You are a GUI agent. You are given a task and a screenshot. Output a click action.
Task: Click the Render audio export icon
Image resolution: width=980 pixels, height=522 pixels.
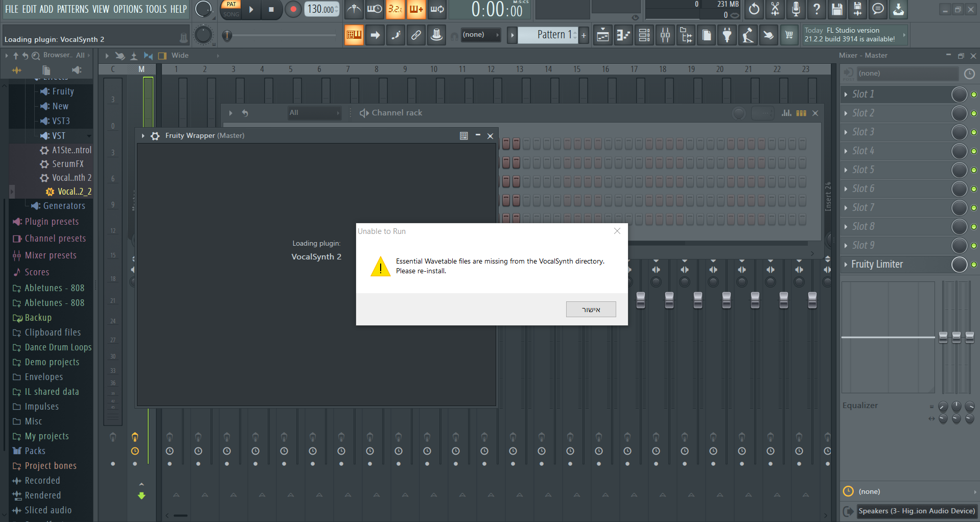[857, 9]
